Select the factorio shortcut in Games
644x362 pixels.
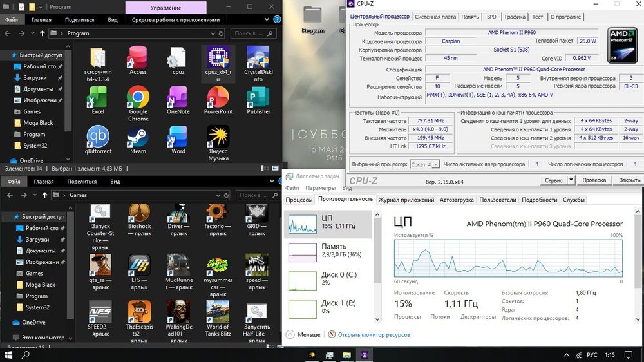pos(218,220)
